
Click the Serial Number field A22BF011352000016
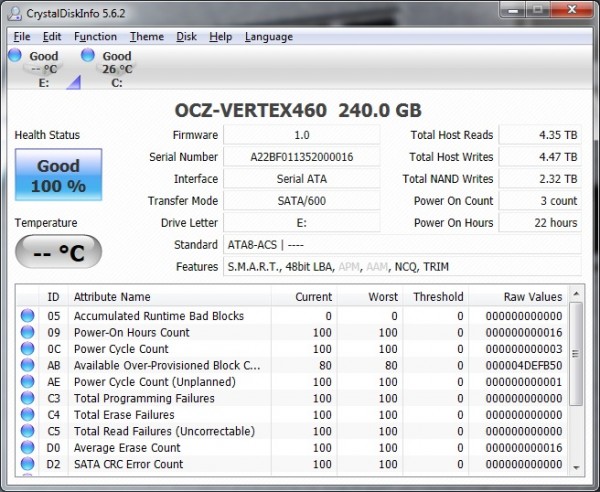(x=302, y=157)
